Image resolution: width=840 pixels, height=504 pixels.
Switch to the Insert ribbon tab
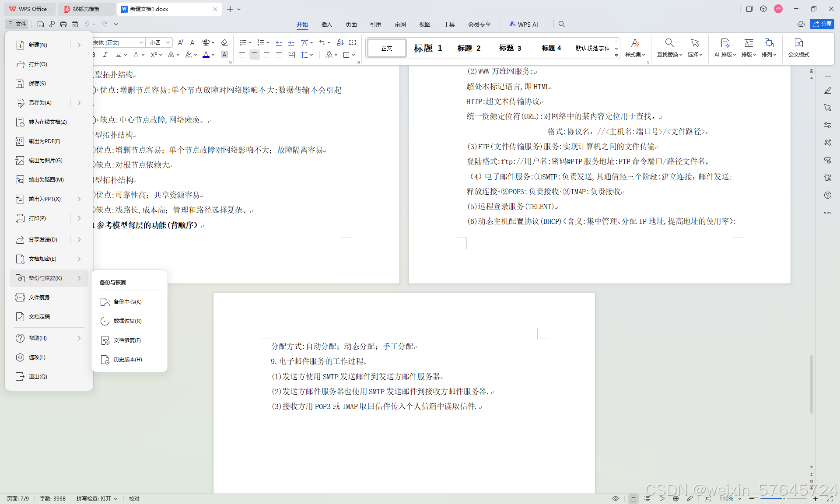326,24
